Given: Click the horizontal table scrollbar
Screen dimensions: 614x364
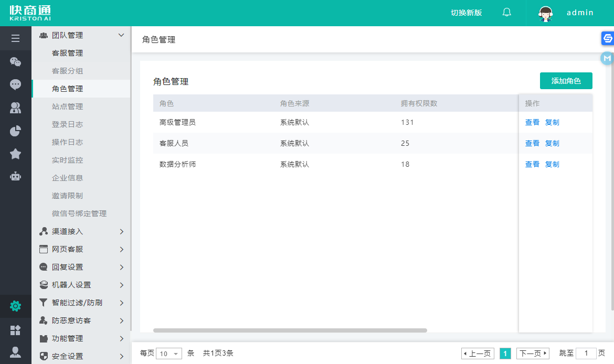Looking at the screenshot, I should coord(290,330).
